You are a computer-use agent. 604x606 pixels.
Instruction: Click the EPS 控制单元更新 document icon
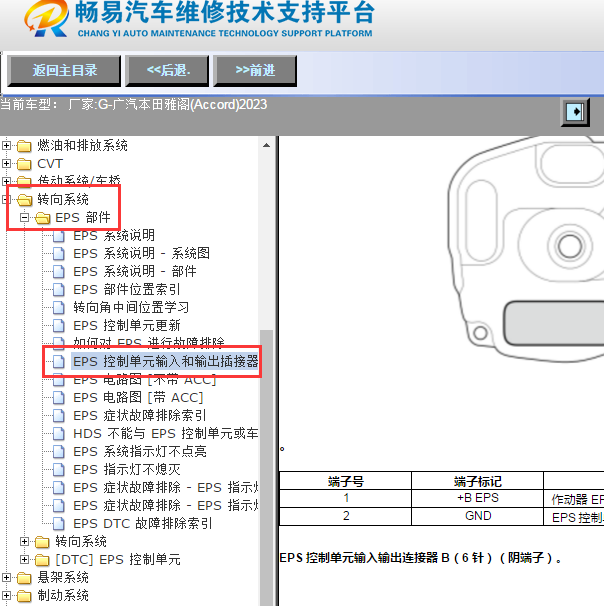pyautogui.click(x=59, y=325)
